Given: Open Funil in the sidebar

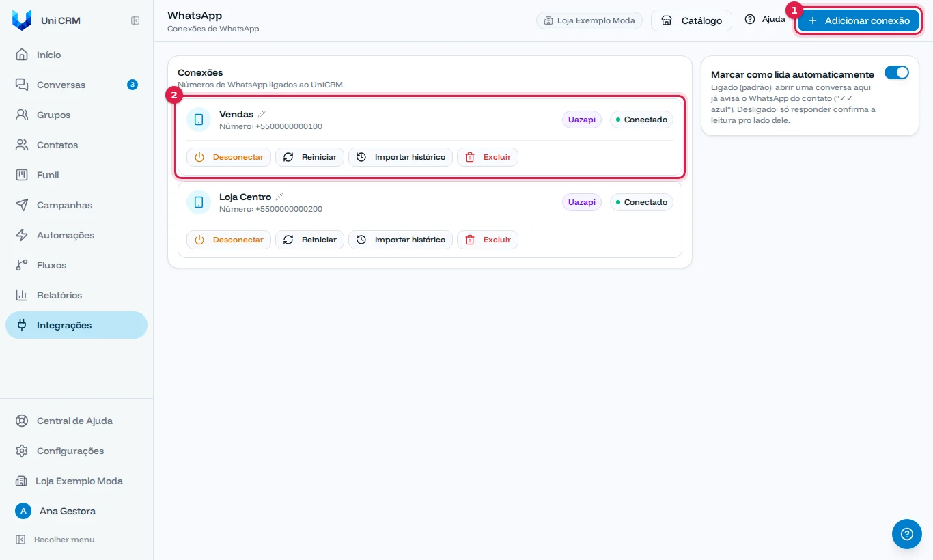Looking at the screenshot, I should point(76,175).
